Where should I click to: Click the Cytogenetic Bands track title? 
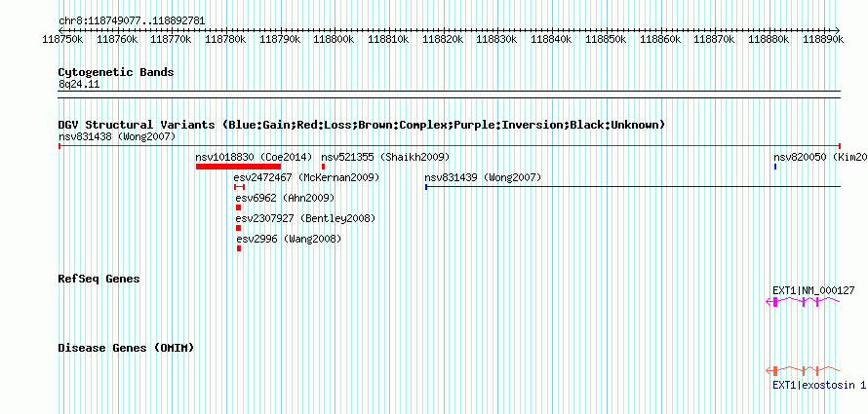pyautogui.click(x=116, y=72)
